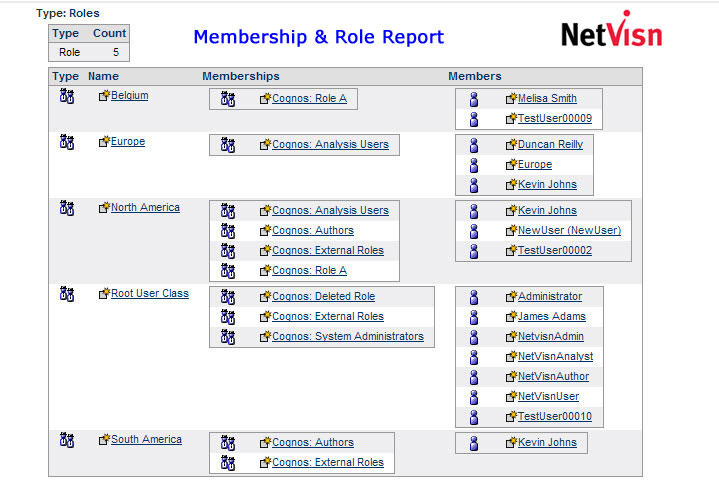Viewport: 719px width, 502px height.
Task: Open Cognos: Analysis Users link in Europe row
Action: click(x=331, y=144)
